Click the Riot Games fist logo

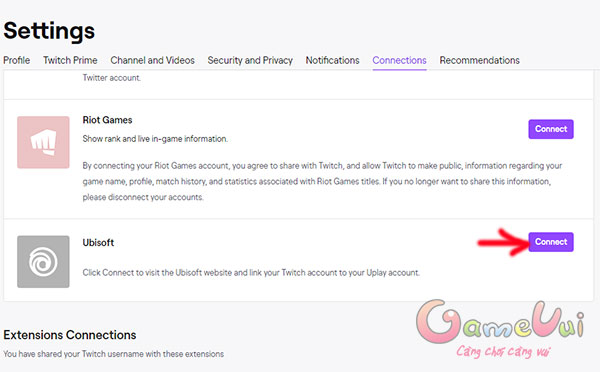pyautogui.click(x=43, y=142)
